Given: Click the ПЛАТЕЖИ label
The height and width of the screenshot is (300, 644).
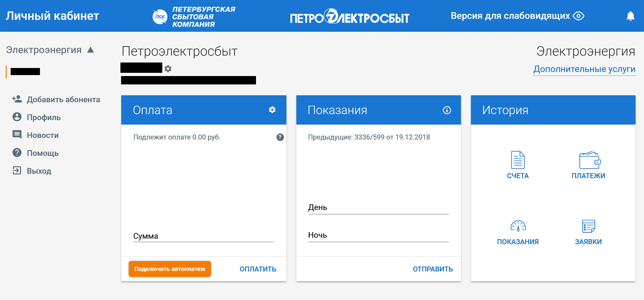Looking at the screenshot, I should pyautogui.click(x=588, y=176).
